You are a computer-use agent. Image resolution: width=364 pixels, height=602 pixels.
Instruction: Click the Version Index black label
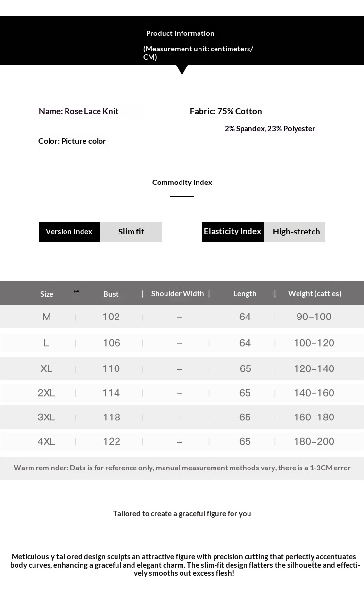tap(69, 232)
